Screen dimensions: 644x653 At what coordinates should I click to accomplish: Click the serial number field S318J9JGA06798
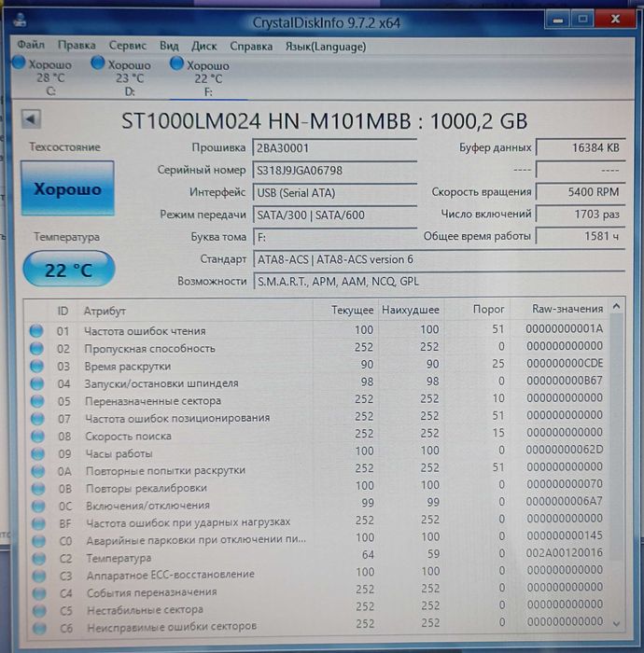pos(334,171)
